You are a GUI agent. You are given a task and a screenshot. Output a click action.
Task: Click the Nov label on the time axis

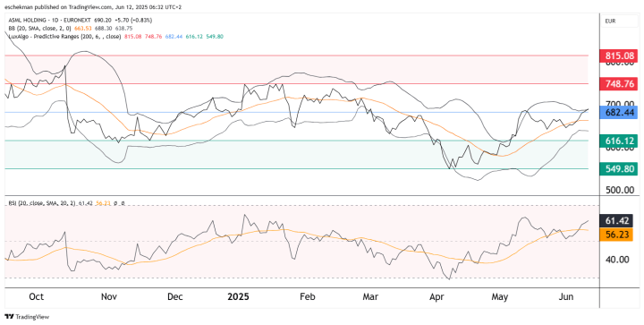(x=109, y=296)
